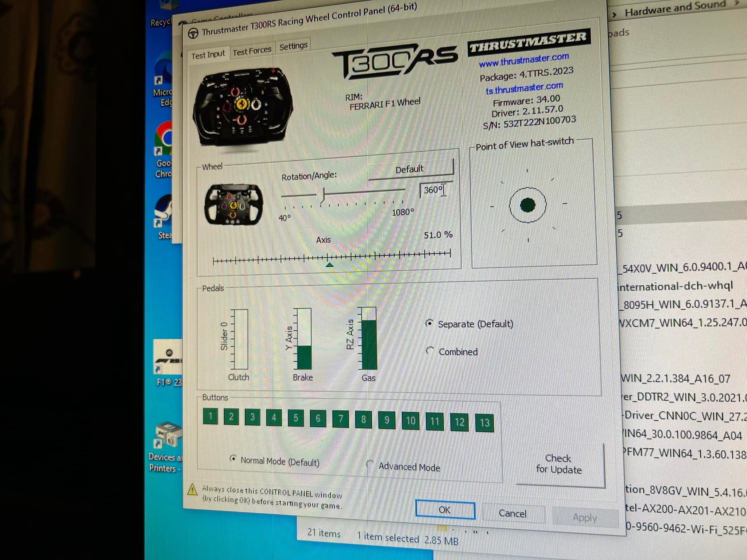Click the Default rotation button
The height and width of the screenshot is (560, 747).
[x=410, y=169]
